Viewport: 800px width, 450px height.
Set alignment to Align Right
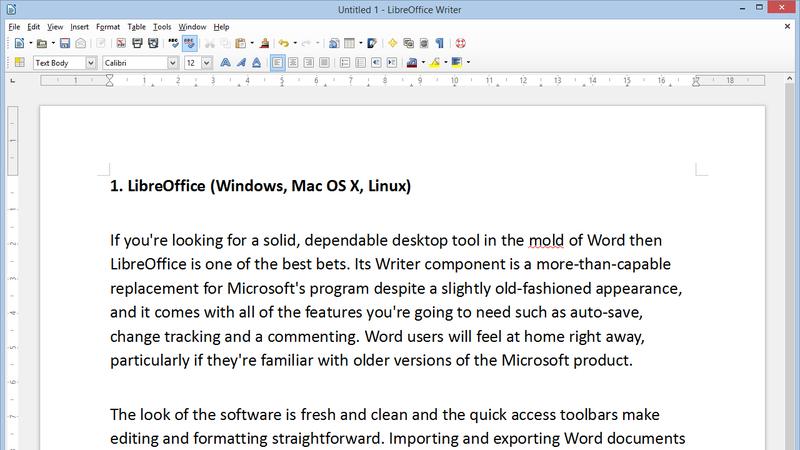[309, 63]
